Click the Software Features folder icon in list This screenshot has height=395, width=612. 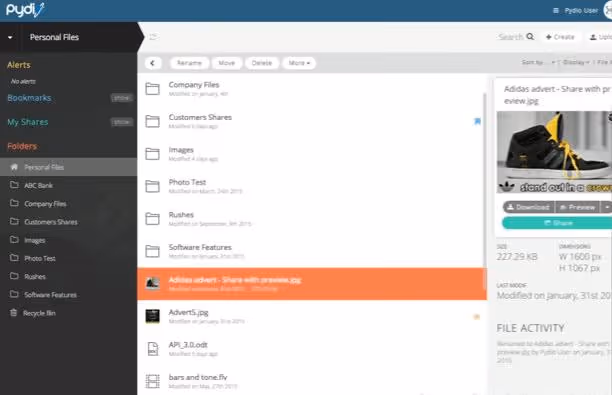pos(152,251)
